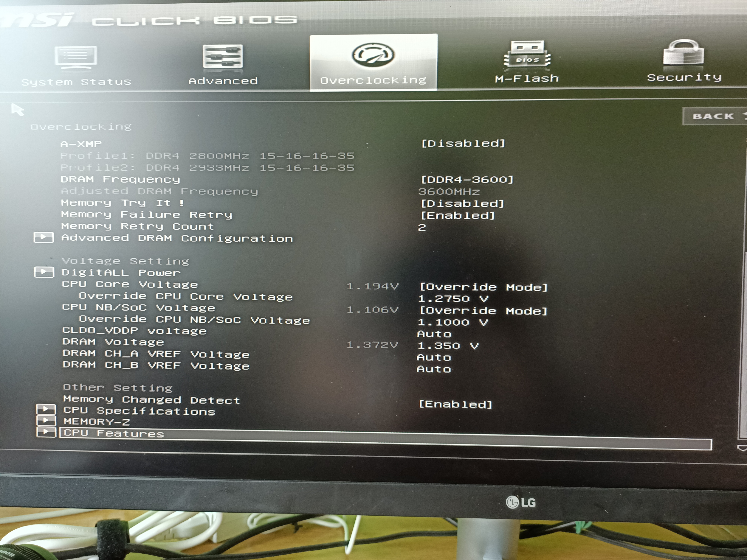
Task: Click Profile2 DDR4 2933MHz line
Action: tap(207, 168)
